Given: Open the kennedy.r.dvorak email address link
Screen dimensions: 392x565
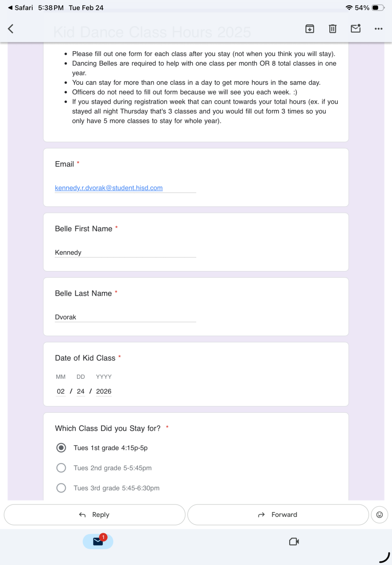Looking at the screenshot, I should (108, 188).
